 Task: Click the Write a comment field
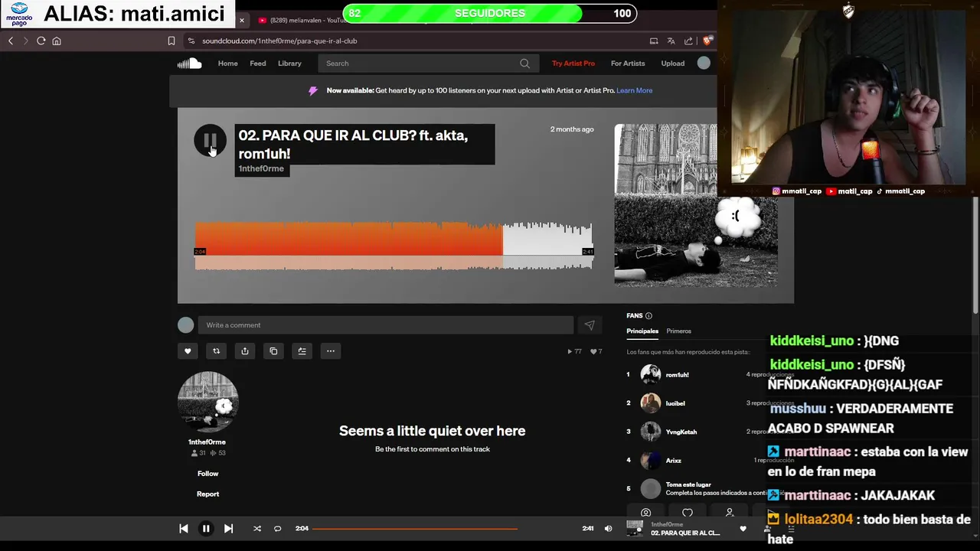click(x=385, y=325)
